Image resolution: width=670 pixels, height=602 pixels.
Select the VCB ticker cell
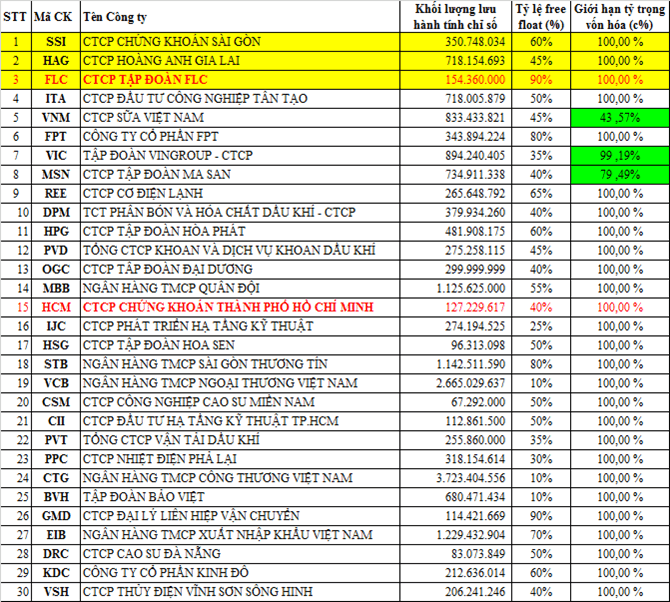(56, 383)
